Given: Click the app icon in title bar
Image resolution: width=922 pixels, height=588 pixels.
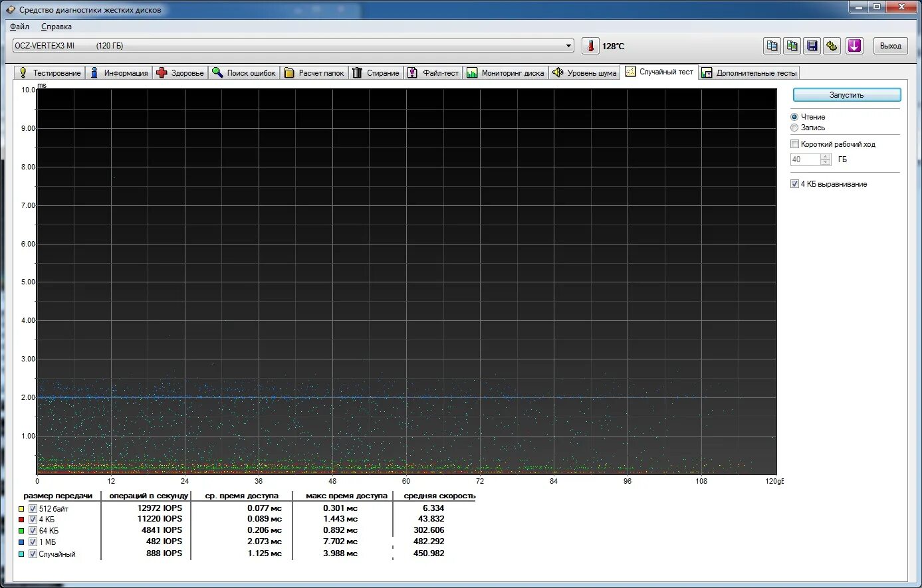Looking at the screenshot, I should click(x=10, y=9).
